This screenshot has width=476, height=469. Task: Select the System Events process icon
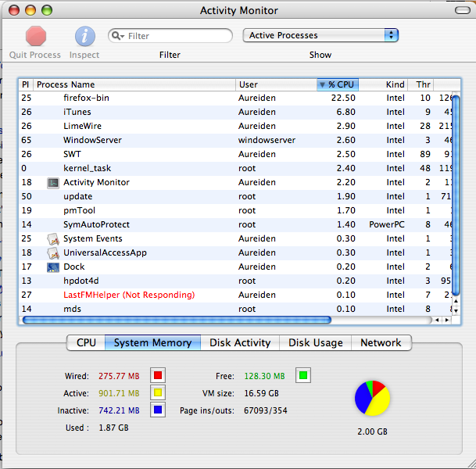pyautogui.click(x=53, y=239)
